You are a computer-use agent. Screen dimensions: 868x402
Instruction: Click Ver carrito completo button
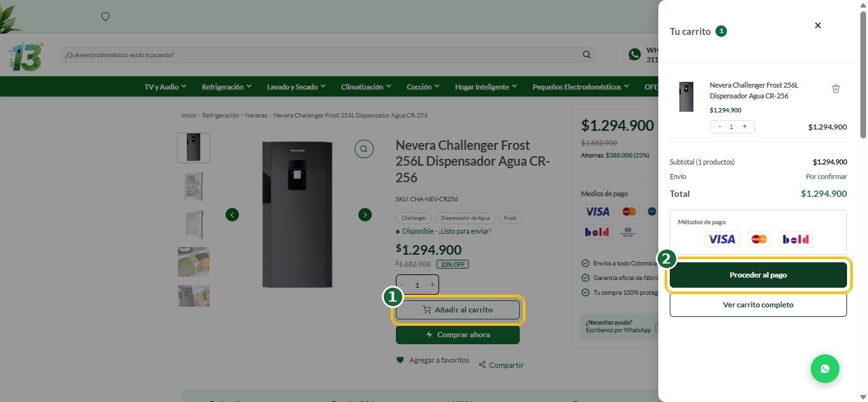click(x=758, y=305)
